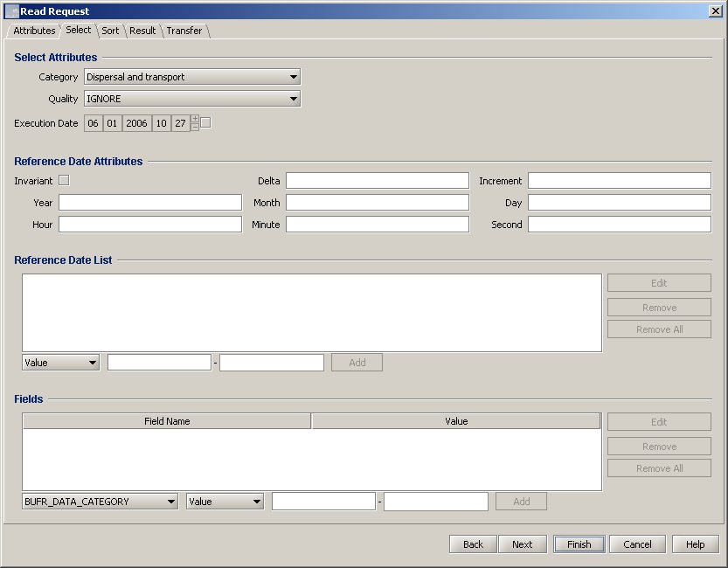Viewport: 728px width, 568px height.
Task: Click the Execution Date minute field 27
Action: [180, 123]
